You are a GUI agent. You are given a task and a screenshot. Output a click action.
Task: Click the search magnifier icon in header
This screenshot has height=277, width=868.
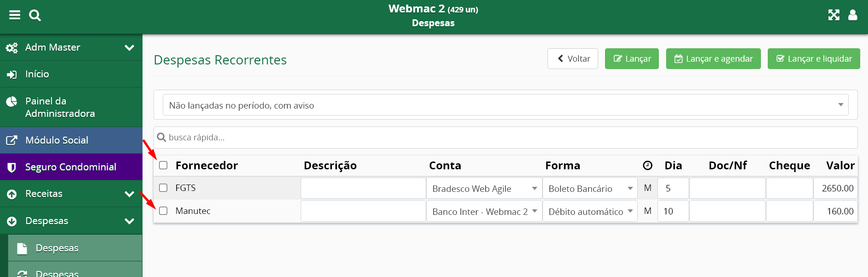[x=35, y=15]
